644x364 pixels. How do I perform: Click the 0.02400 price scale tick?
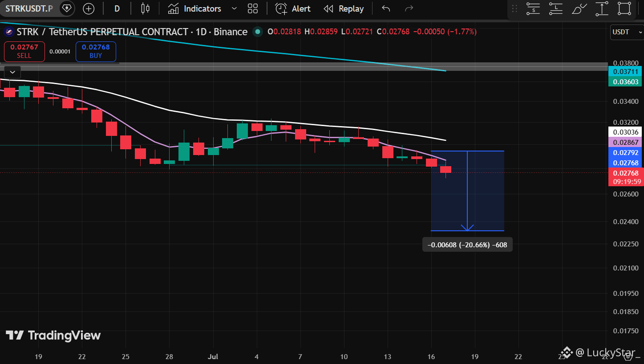coord(626,221)
